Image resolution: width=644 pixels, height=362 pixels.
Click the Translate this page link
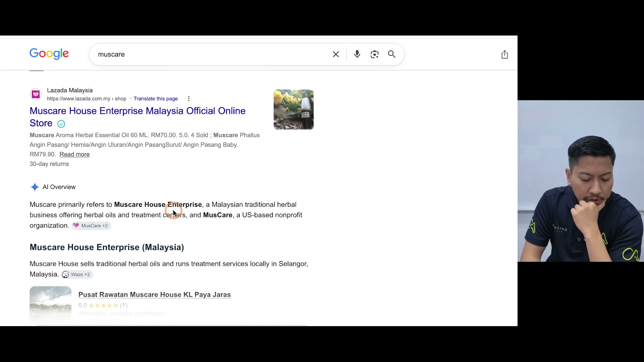point(156,99)
